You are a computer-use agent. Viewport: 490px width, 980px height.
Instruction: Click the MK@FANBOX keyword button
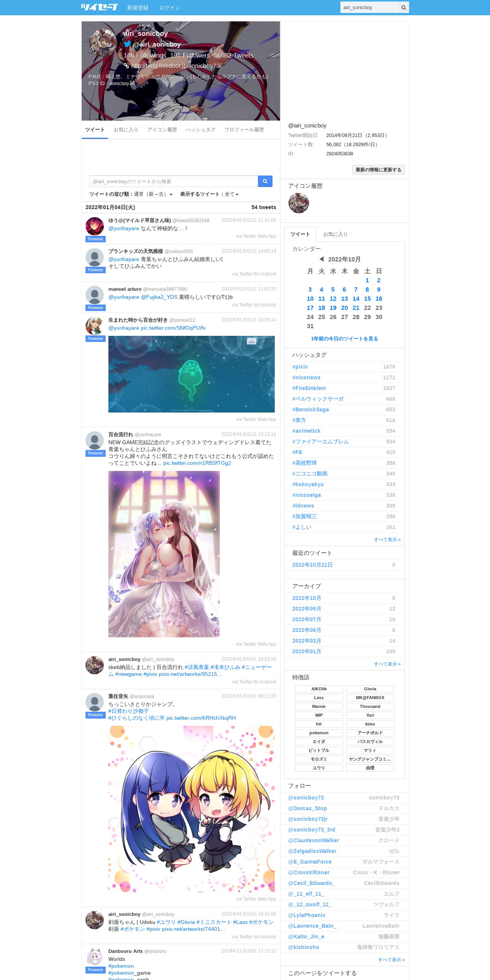coord(370,698)
